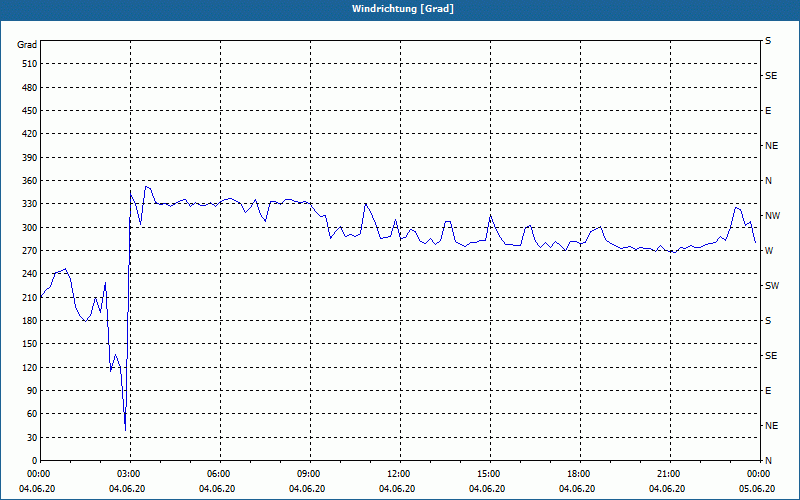This screenshot has width=800, height=500.
Task: Click the E compass label level with 90
Action: coord(768,390)
